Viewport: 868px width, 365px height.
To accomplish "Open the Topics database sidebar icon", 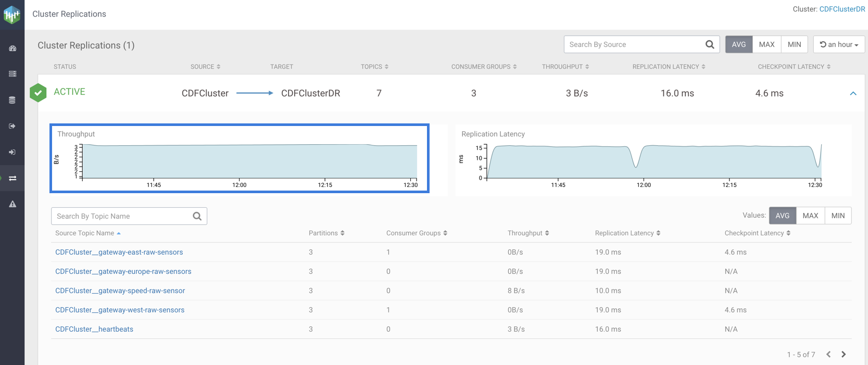I will pos(12,100).
